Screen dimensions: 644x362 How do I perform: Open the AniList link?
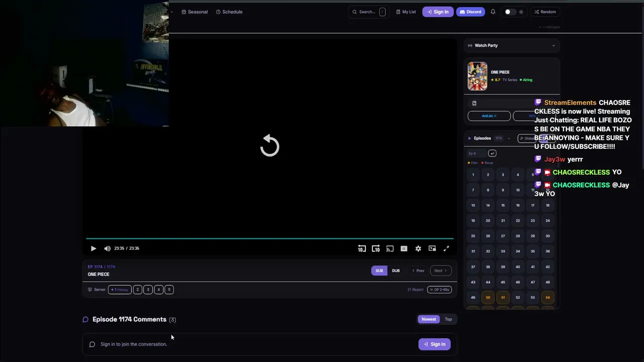point(489,116)
